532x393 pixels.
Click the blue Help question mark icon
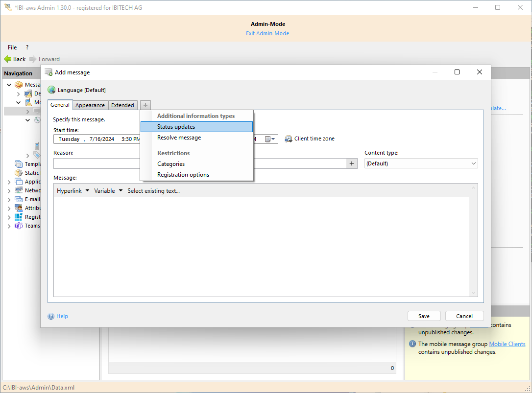[x=51, y=316]
